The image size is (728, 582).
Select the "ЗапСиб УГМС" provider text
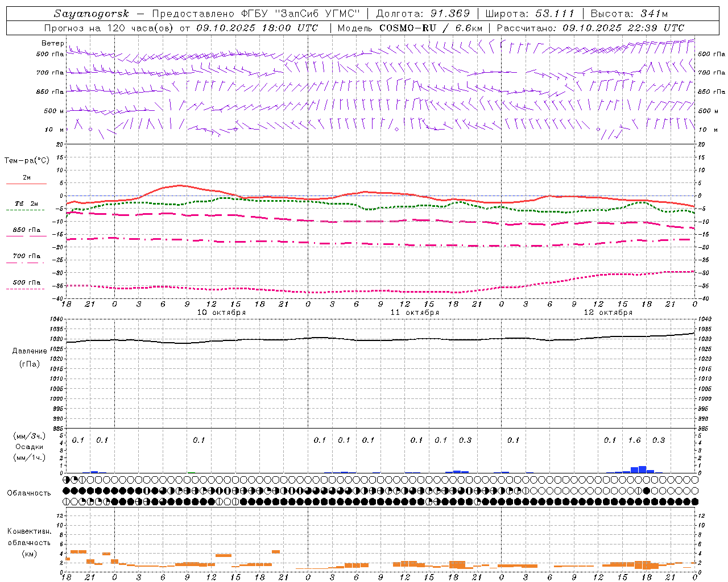[318, 14]
